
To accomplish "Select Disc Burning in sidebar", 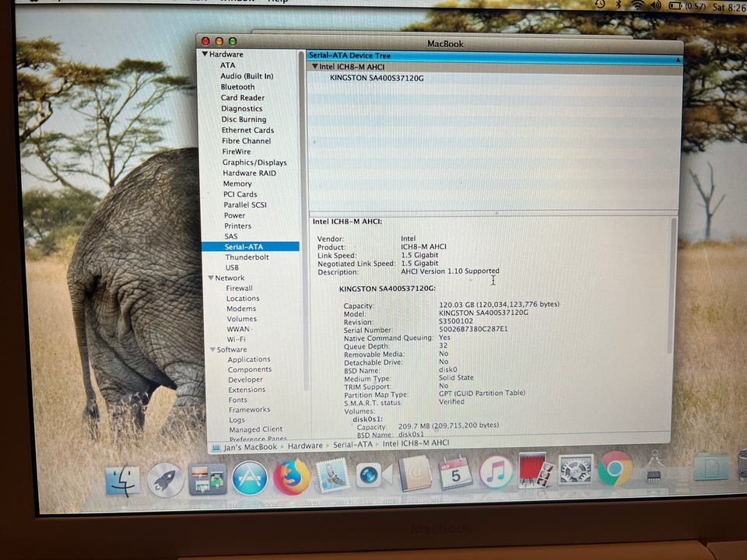I will click(x=244, y=120).
